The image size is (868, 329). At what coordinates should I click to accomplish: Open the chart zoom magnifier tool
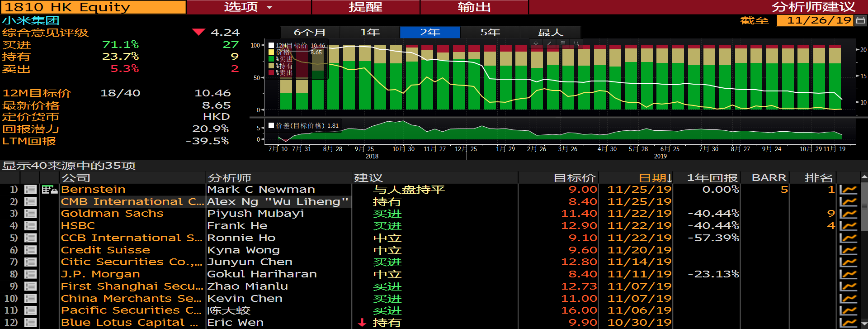(576, 43)
